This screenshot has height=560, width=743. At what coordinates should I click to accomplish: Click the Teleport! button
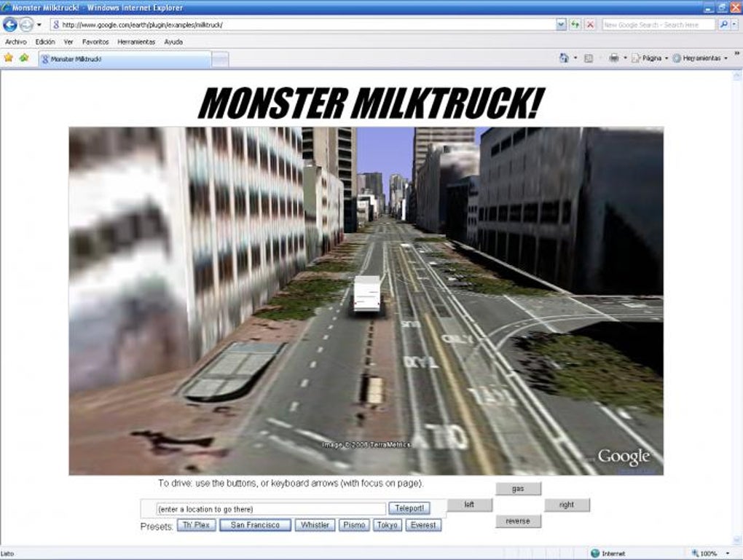(x=409, y=508)
